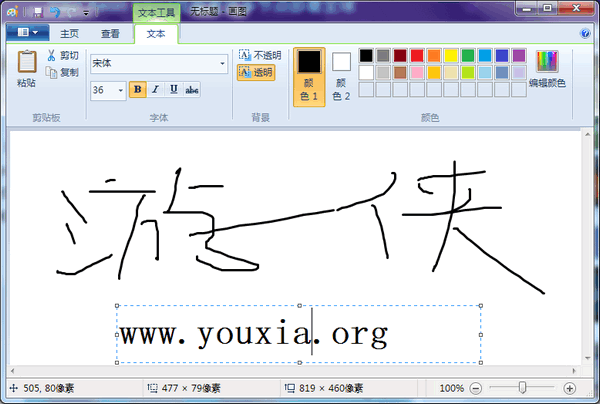The width and height of the screenshot is (600, 404).
Task: Click the zoom in plus icon
Action: (570, 388)
